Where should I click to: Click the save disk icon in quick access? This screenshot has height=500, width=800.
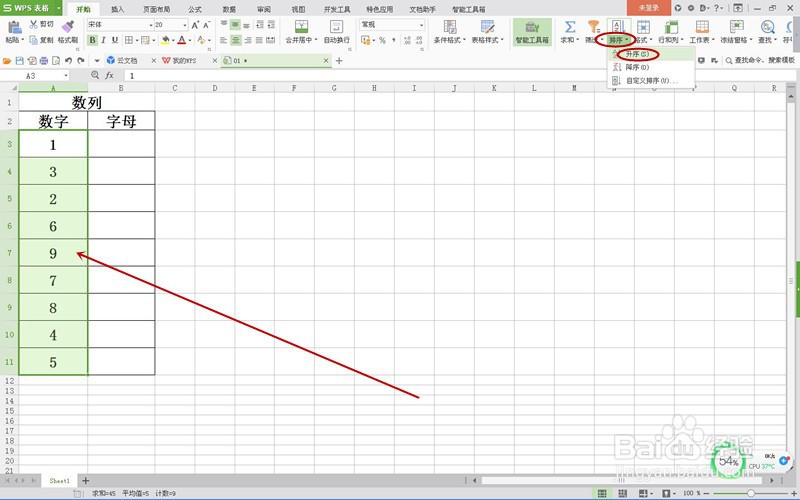coord(19,61)
